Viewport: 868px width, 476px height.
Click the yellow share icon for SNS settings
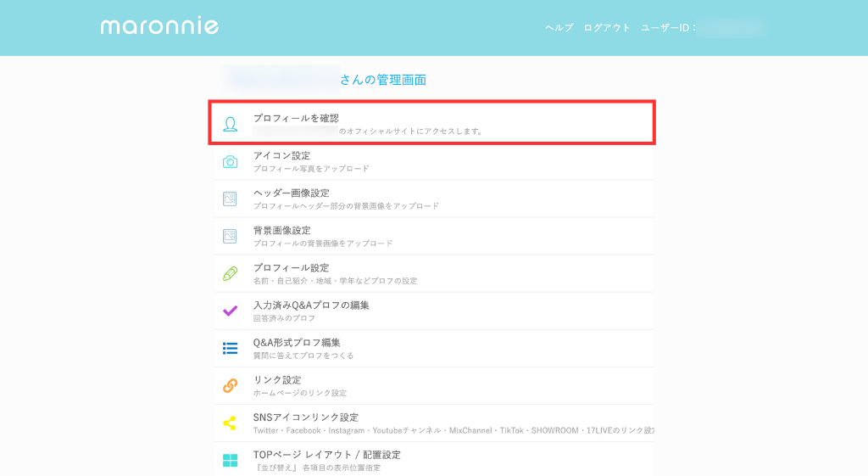[x=230, y=423]
